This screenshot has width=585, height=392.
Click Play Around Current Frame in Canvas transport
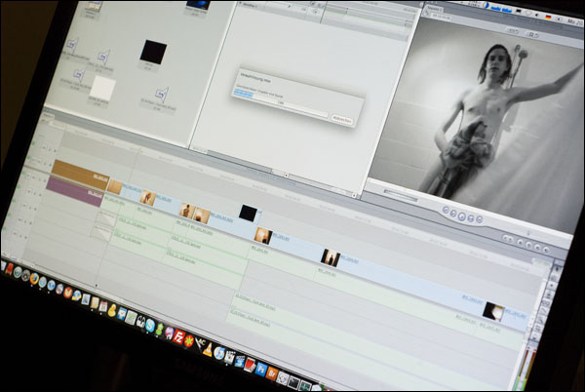coord(471,217)
